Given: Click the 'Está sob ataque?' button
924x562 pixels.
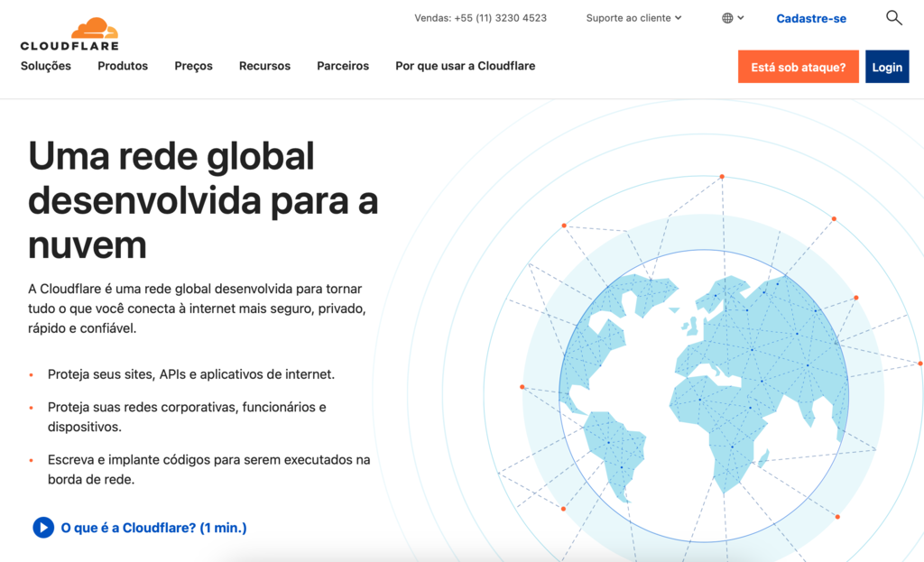Looking at the screenshot, I should 798,66.
